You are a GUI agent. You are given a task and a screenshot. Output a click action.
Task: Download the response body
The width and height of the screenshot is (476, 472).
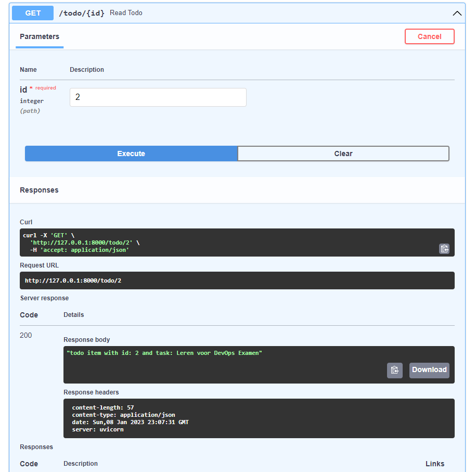pyautogui.click(x=429, y=370)
